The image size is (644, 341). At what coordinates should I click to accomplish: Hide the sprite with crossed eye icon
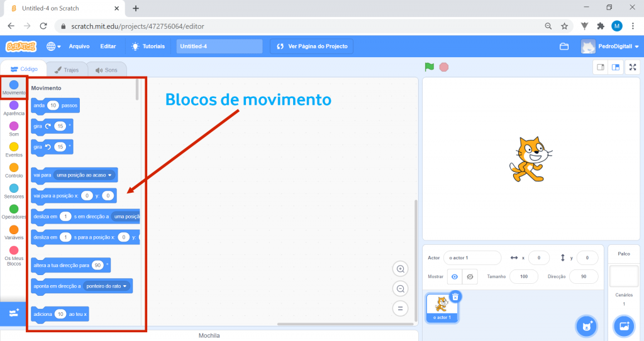click(x=470, y=276)
